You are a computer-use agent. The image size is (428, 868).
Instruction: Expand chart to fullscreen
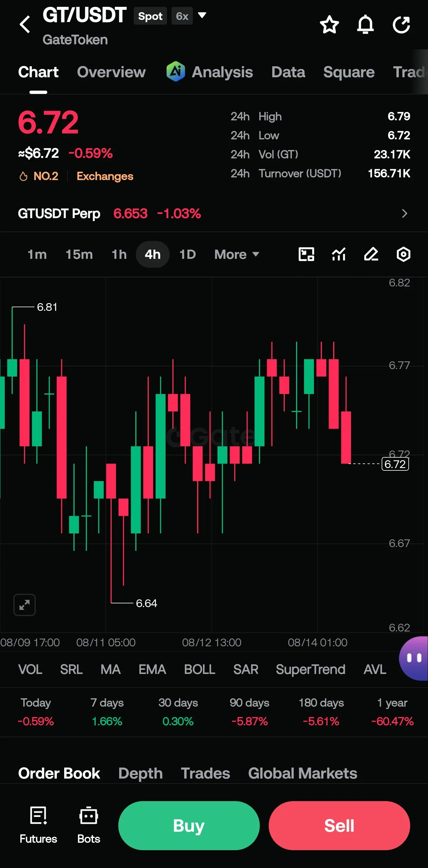pyautogui.click(x=25, y=605)
